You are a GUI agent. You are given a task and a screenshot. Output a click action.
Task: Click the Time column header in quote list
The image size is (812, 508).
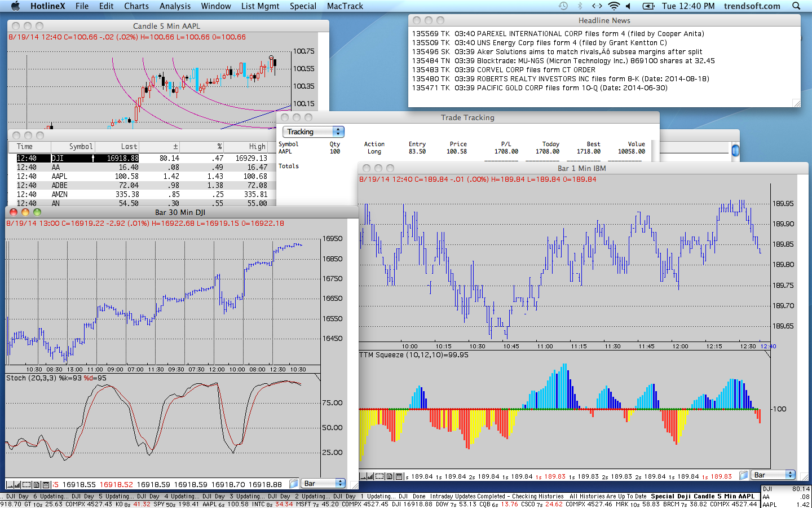click(29, 147)
